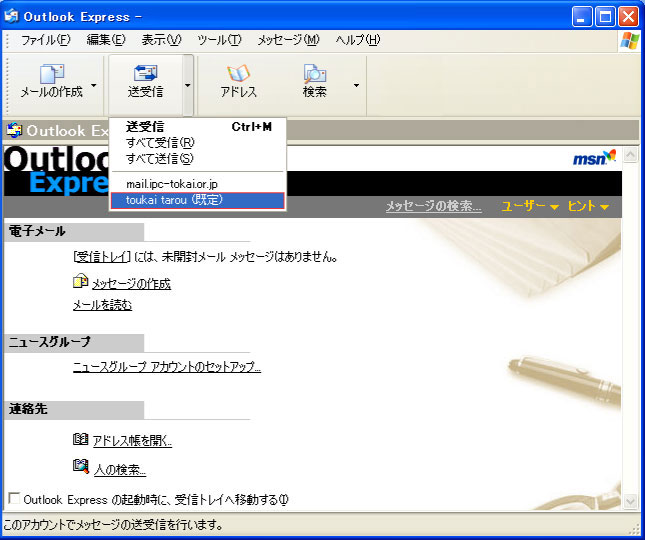The height and width of the screenshot is (540, 645).
Task: Click the メールを読む (Read Mail) link
Action: pyautogui.click(x=102, y=305)
